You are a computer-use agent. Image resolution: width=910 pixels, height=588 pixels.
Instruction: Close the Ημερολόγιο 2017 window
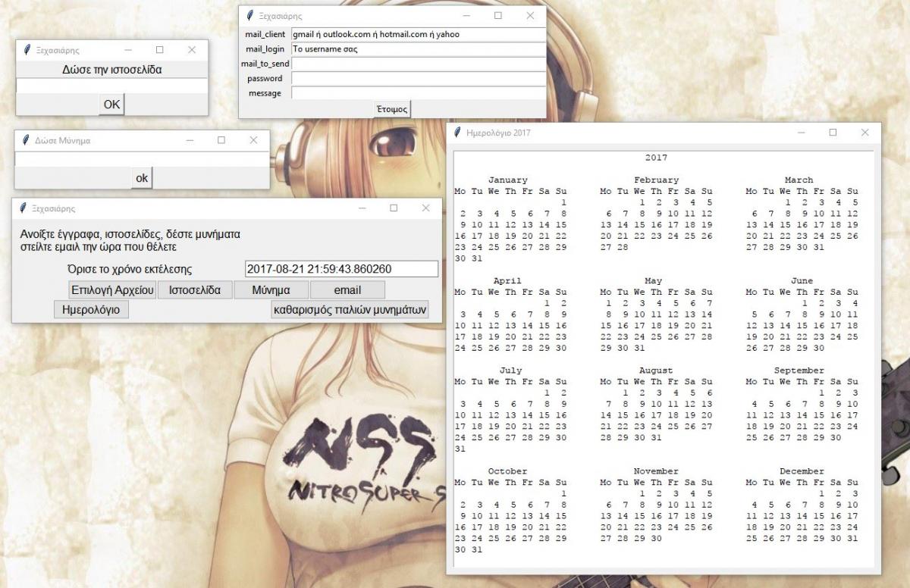point(864,133)
